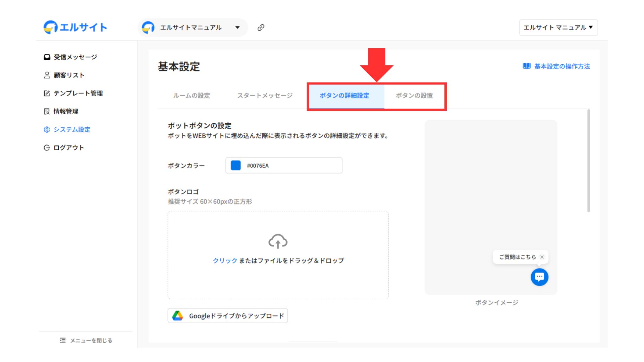The width and height of the screenshot is (644, 362).
Task: Open 受信メッセージ inbox in sidebar
Action: (x=75, y=57)
